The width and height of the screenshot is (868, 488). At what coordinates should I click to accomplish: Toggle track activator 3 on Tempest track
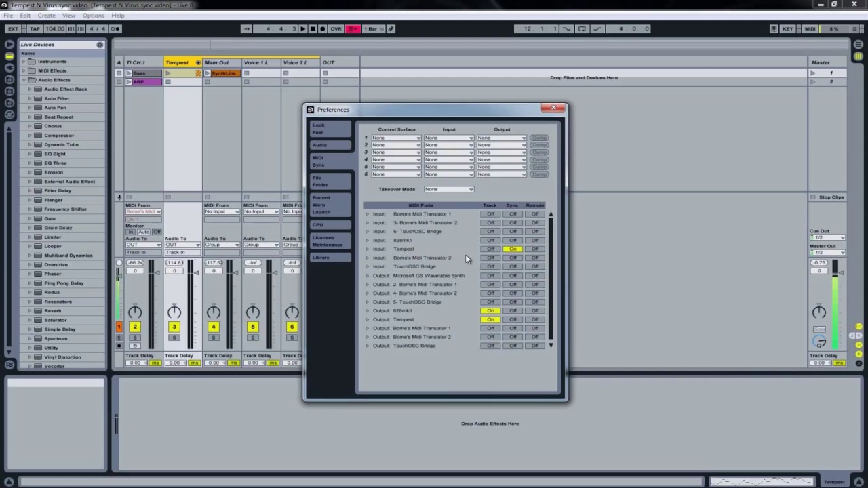click(174, 327)
